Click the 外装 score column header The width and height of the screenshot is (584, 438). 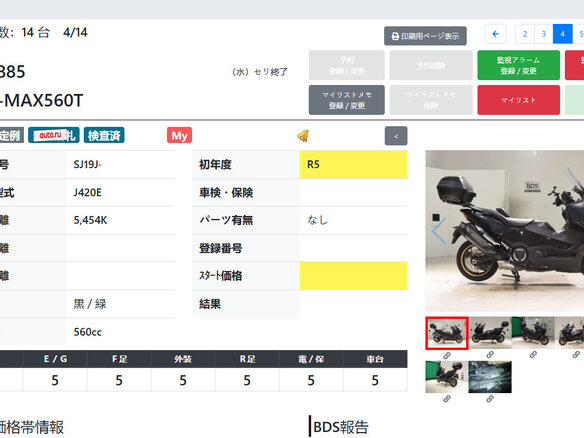point(183,359)
